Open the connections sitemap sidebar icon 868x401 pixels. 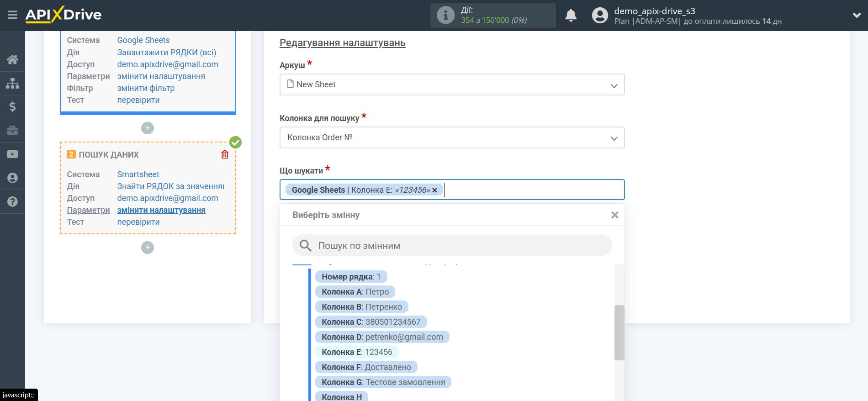tap(12, 83)
